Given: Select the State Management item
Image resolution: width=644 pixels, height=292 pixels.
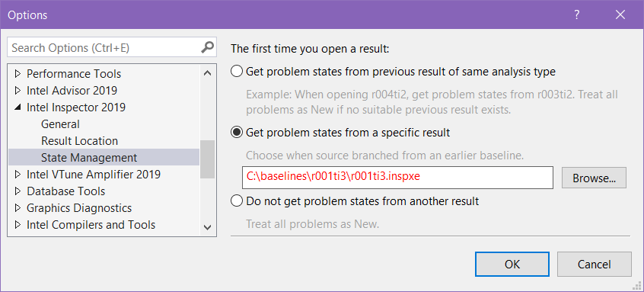Looking at the screenshot, I should tap(104, 158).
